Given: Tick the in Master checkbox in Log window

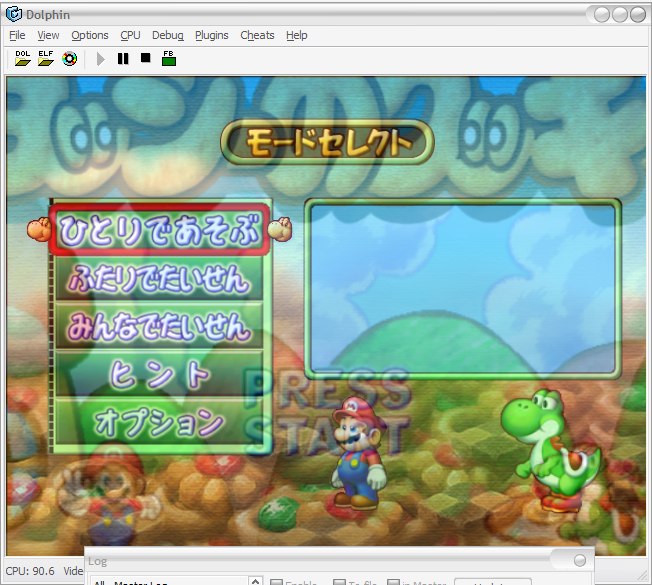Looking at the screenshot, I should (393, 582).
